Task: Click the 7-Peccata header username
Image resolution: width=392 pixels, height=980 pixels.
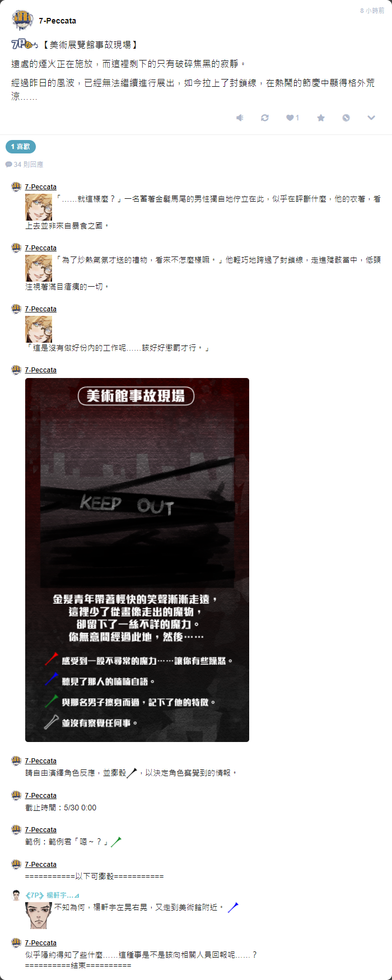Action: click(57, 21)
